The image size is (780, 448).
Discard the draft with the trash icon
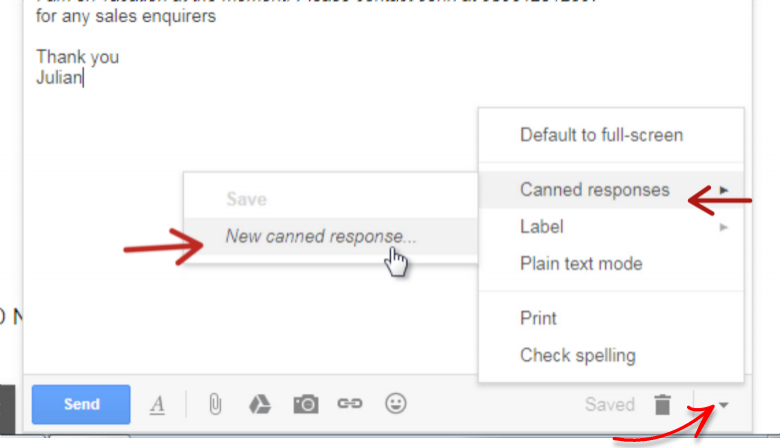tap(662, 404)
